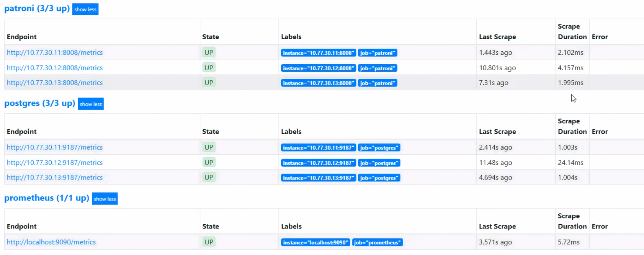Image resolution: width=644 pixels, height=255 pixels.
Task: Open endpoint http://10.77.30.12:9187/metrics
Action: pos(55,162)
